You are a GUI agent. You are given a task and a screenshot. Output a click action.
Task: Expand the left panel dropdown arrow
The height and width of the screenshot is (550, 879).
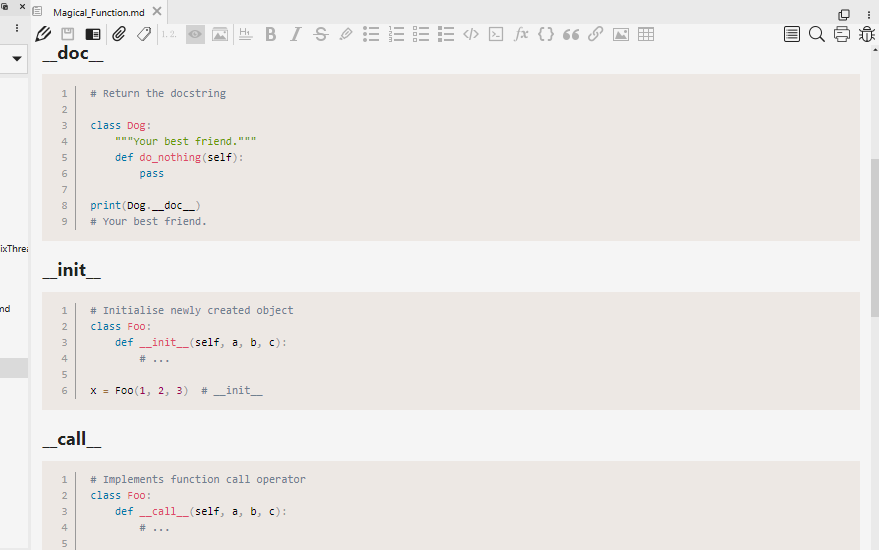pyautogui.click(x=17, y=58)
